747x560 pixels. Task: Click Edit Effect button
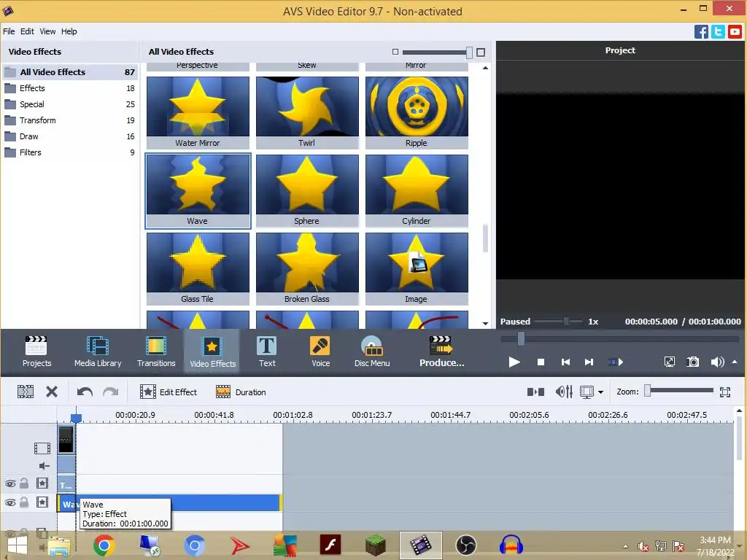tap(169, 392)
